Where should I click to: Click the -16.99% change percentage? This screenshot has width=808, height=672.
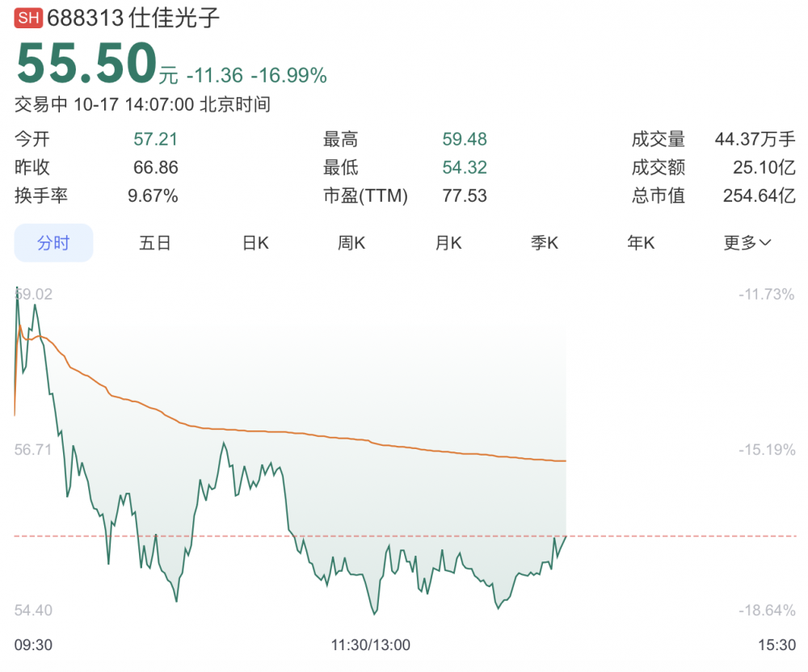tap(288, 76)
